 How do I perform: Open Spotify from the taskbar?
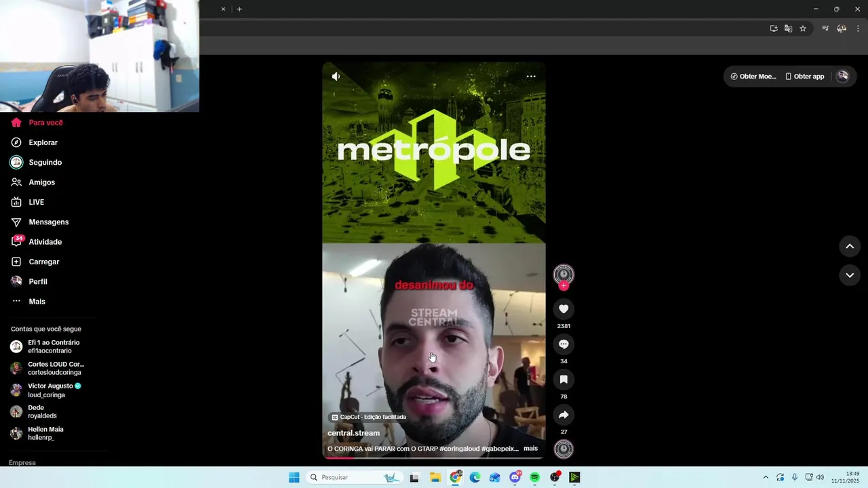[x=534, y=477]
